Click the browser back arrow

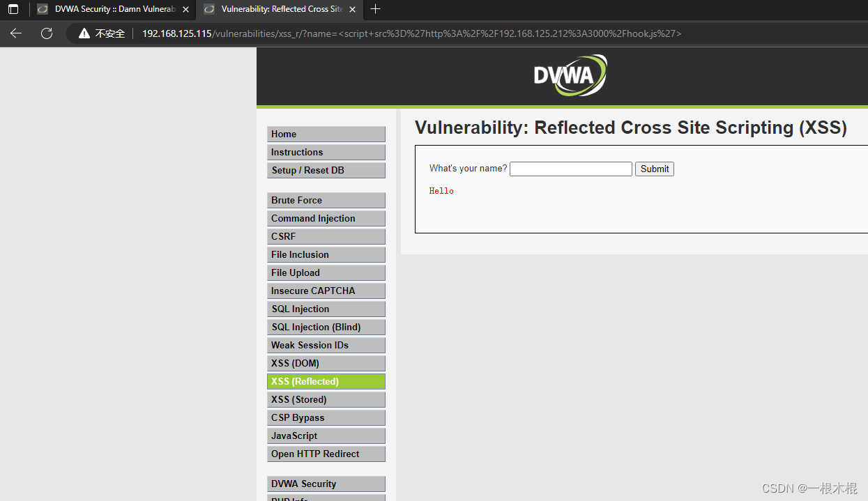(x=16, y=33)
